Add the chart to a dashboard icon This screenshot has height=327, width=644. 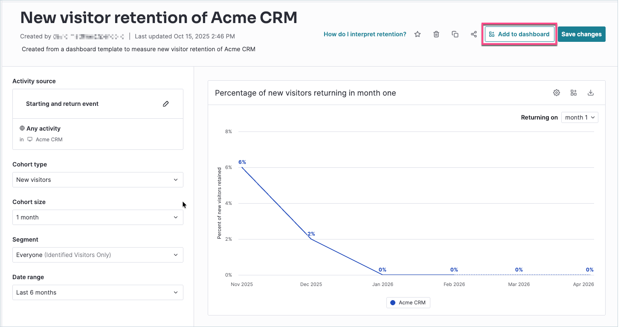click(574, 93)
